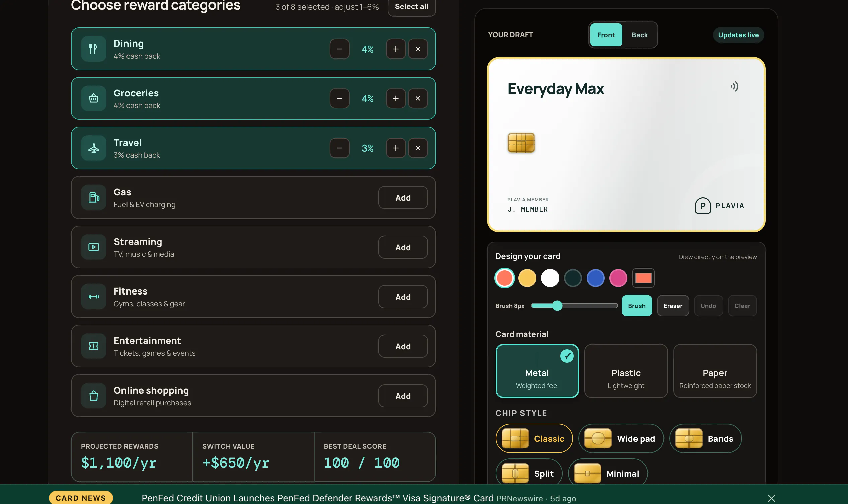Increase the Groceries percentage with plus
The height and width of the screenshot is (504, 848).
pyautogui.click(x=395, y=98)
